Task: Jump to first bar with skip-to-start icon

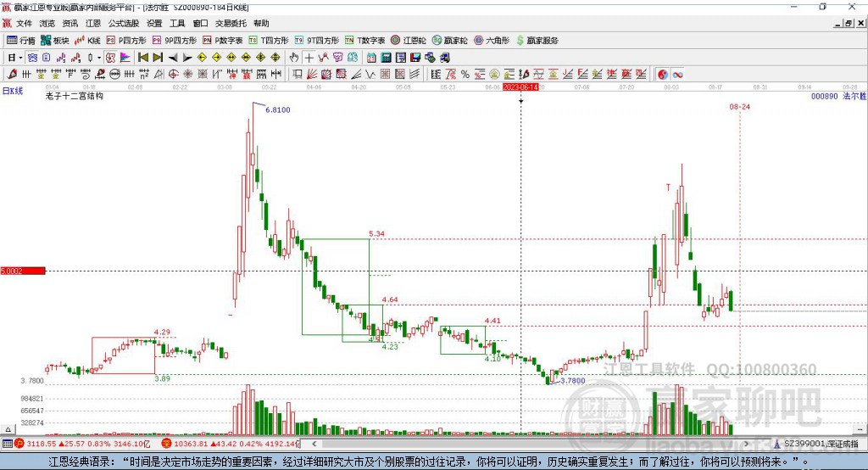Action: [x=142, y=58]
